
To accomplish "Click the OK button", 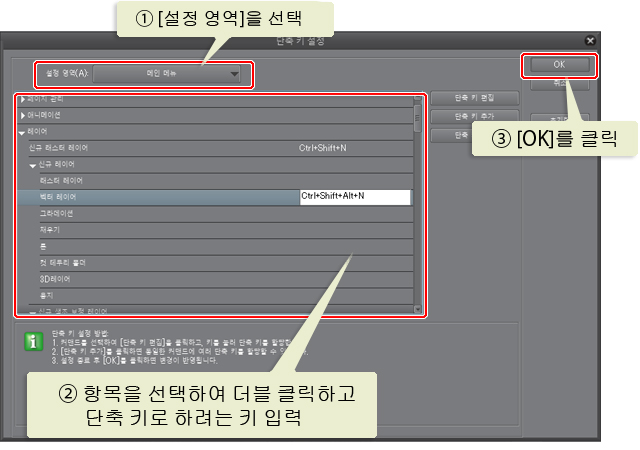I will tap(559, 64).
